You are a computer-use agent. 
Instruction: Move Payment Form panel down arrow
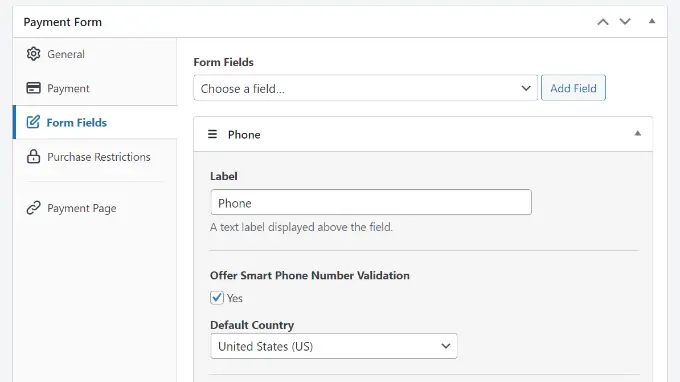(x=625, y=22)
